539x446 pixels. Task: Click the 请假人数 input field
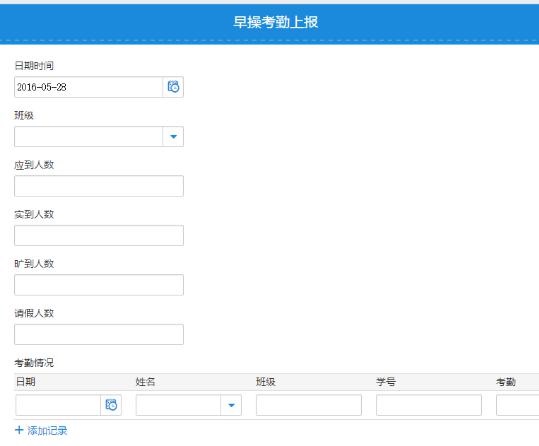[x=99, y=334]
